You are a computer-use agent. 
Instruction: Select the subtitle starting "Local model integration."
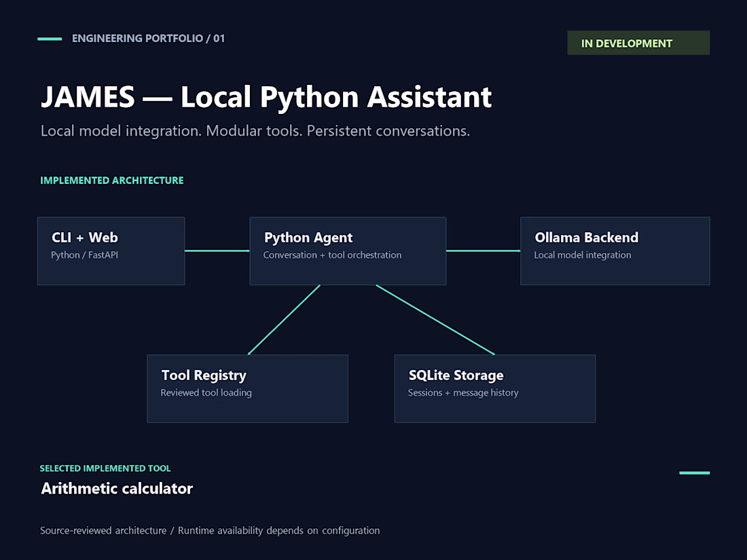point(255,131)
